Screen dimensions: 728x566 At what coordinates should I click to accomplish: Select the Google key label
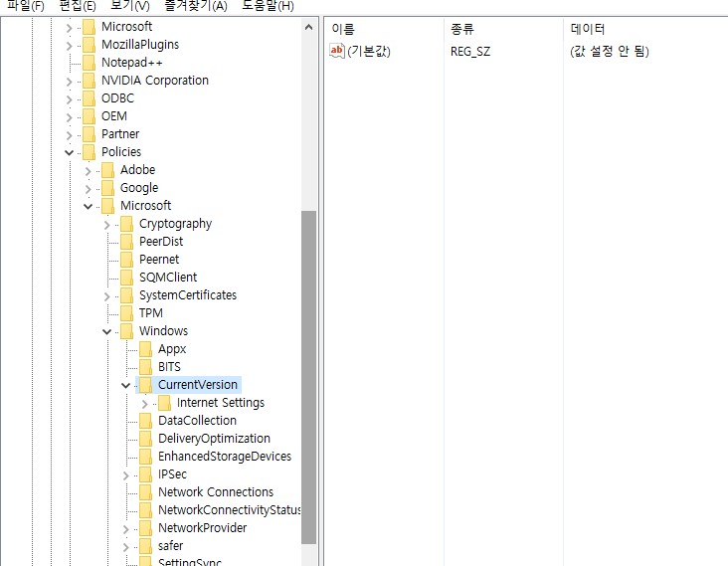pos(139,188)
